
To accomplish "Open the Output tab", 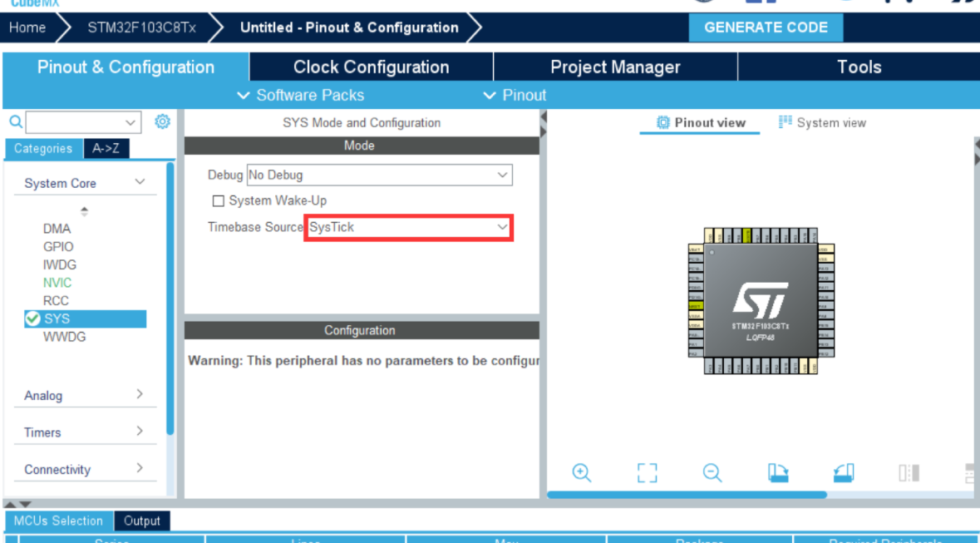I will [x=142, y=521].
